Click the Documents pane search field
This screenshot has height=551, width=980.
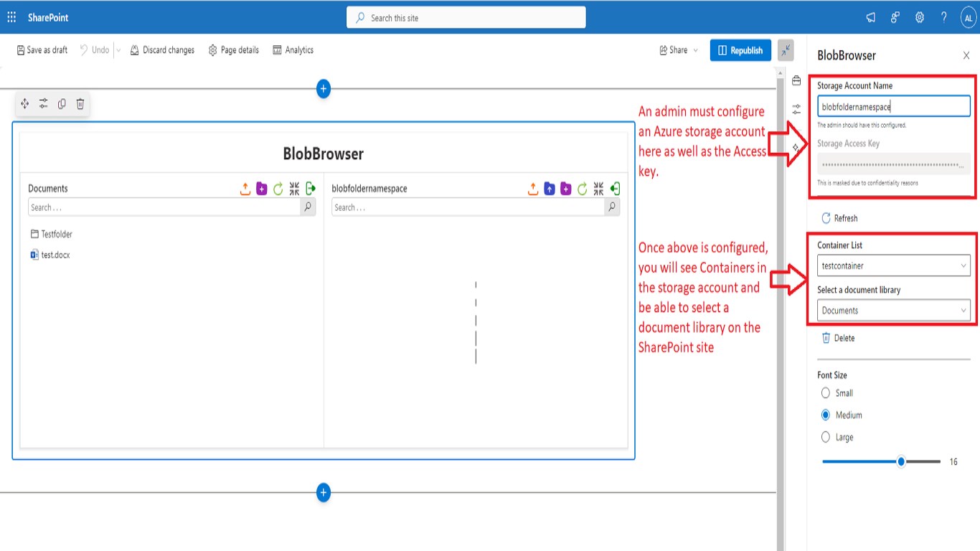164,207
